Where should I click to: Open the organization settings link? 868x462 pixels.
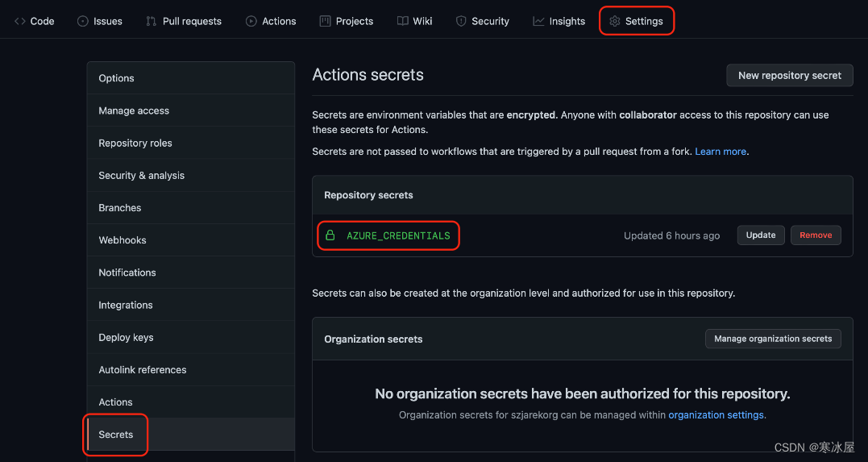click(x=716, y=415)
